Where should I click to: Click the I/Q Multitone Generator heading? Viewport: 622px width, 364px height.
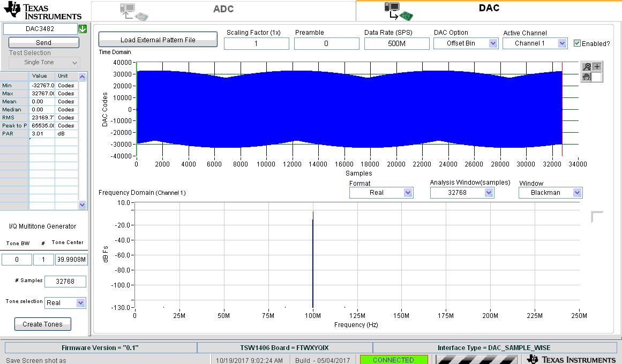[x=42, y=226]
